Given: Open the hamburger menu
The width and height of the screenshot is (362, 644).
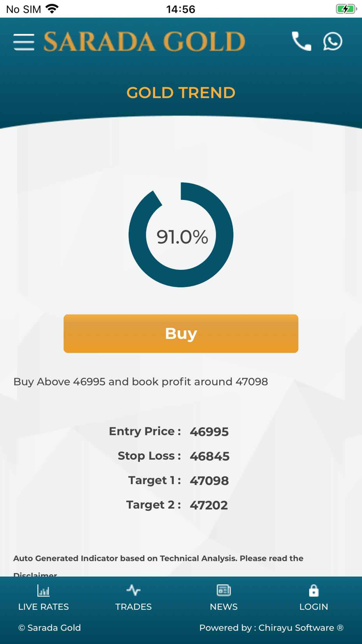Looking at the screenshot, I should pyautogui.click(x=24, y=42).
